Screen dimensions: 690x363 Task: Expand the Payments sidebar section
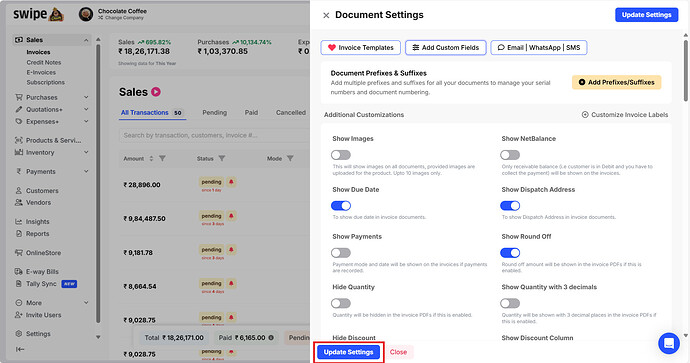pos(86,171)
